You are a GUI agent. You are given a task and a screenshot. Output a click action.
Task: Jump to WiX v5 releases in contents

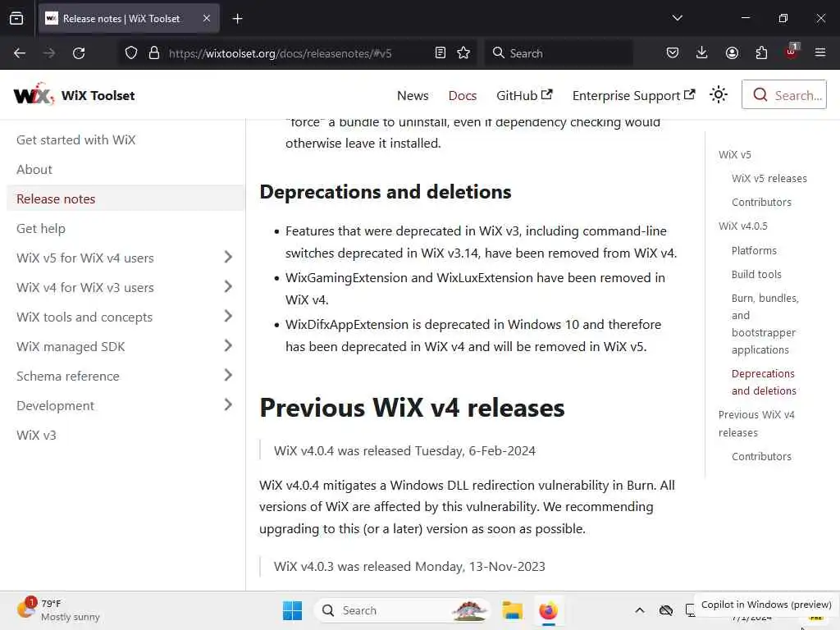coord(769,178)
